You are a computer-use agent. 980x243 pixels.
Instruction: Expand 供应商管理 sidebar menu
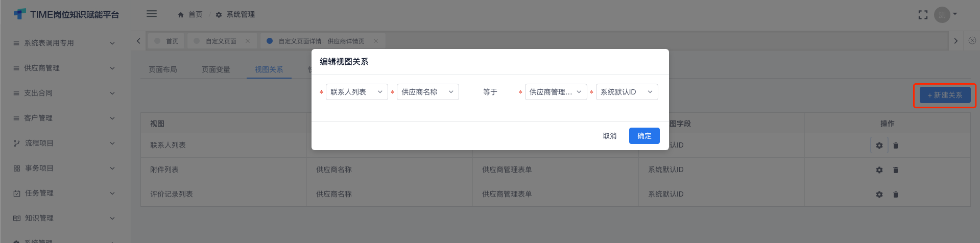(x=65, y=68)
